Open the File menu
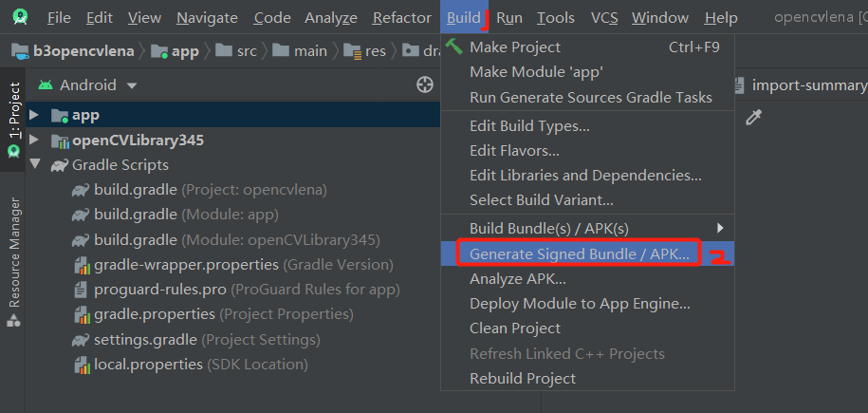This screenshot has width=868, height=413. point(59,18)
